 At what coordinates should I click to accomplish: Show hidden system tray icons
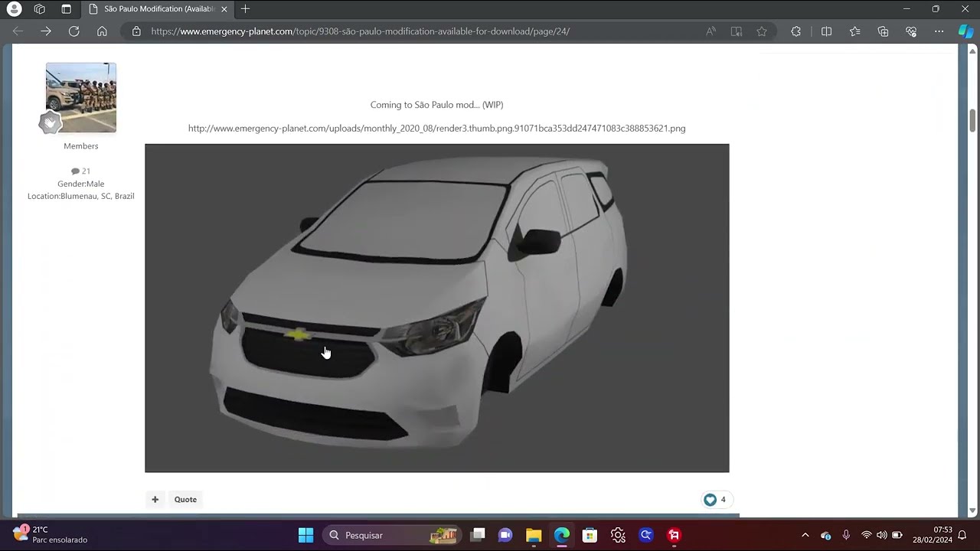[805, 535]
